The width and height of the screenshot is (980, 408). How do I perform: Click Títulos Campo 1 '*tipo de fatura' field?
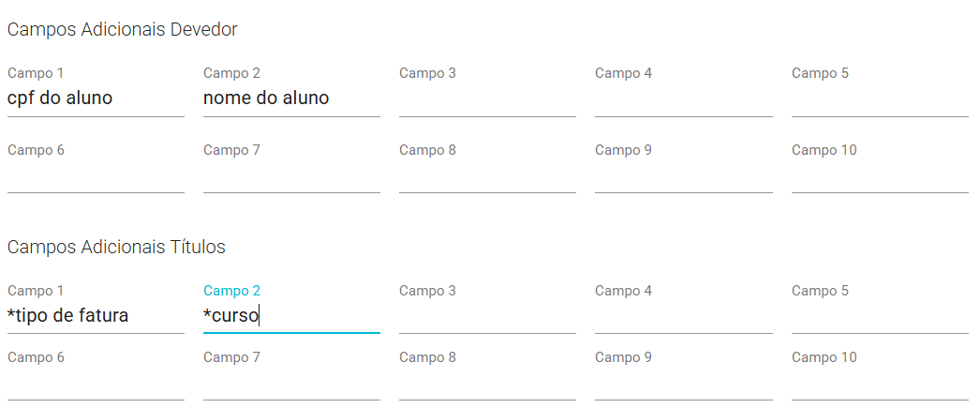tap(96, 315)
